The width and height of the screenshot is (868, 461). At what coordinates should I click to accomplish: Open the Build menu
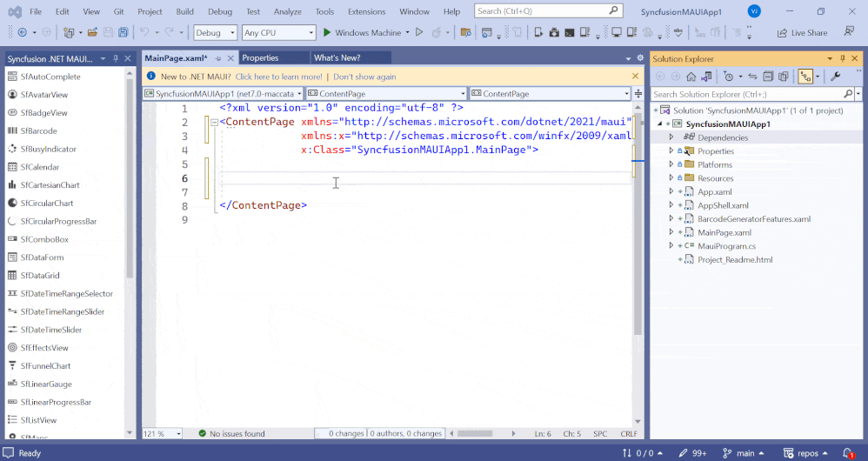pyautogui.click(x=185, y=11)
